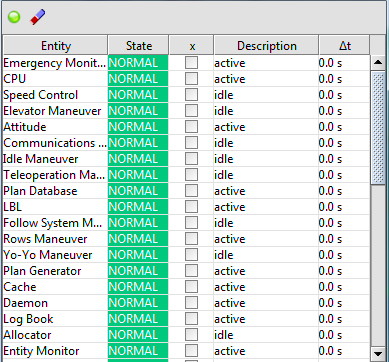
Task: Sort by the State column header
Action: tap(138, 46)
